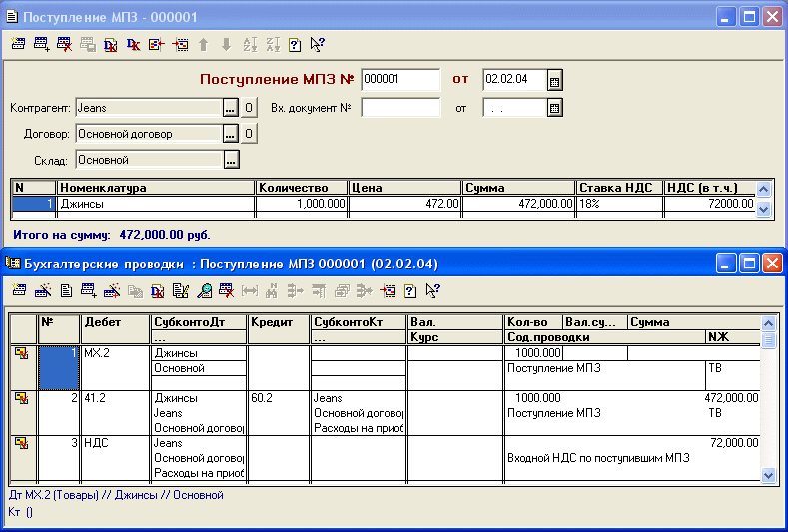The image size is (788, 532).
Task: Click the search magnifier icon in postings toolbar
Action: [204, 290]
